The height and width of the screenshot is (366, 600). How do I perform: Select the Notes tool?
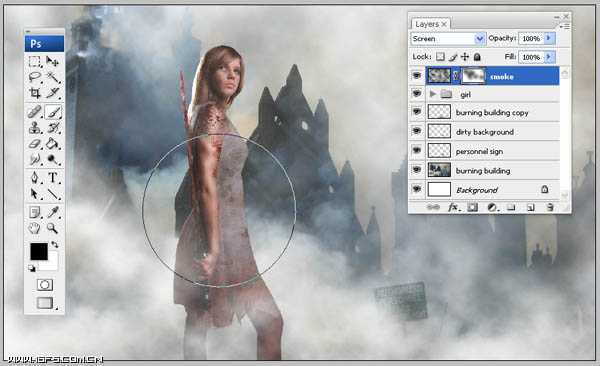pos(35,212)
